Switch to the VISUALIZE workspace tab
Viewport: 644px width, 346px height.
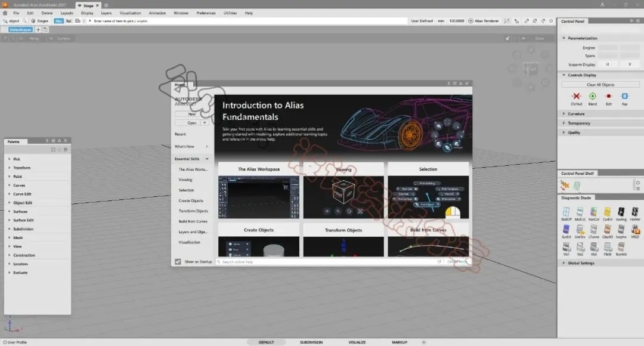coord(357,342)
